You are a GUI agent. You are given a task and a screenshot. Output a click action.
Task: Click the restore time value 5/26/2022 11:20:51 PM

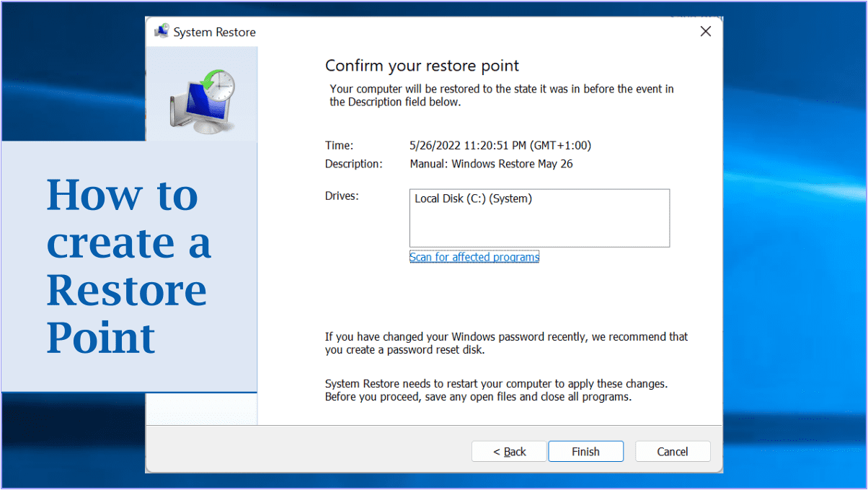(500, 146)
